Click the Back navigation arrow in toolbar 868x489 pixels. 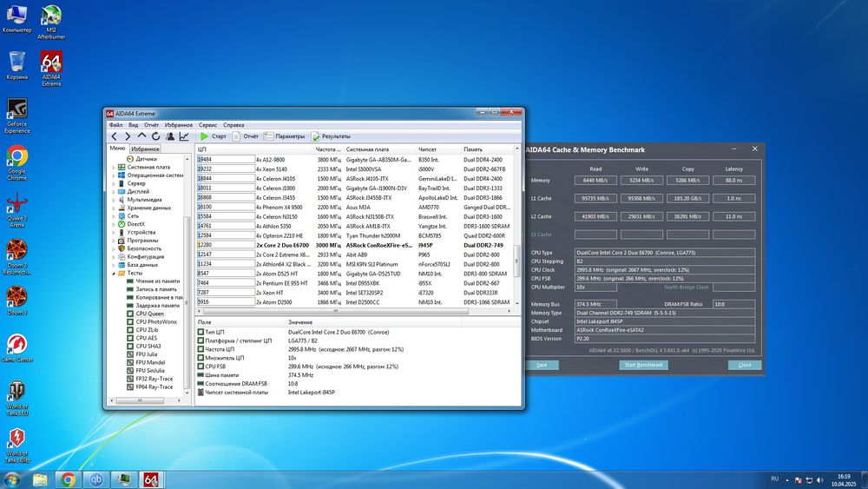(x=114, y=136)
